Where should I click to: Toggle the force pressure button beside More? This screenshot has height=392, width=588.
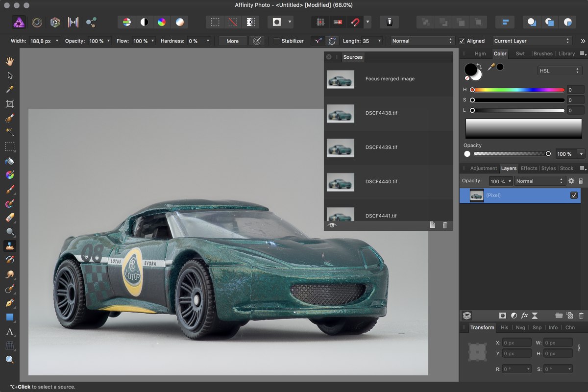point(256,41)
